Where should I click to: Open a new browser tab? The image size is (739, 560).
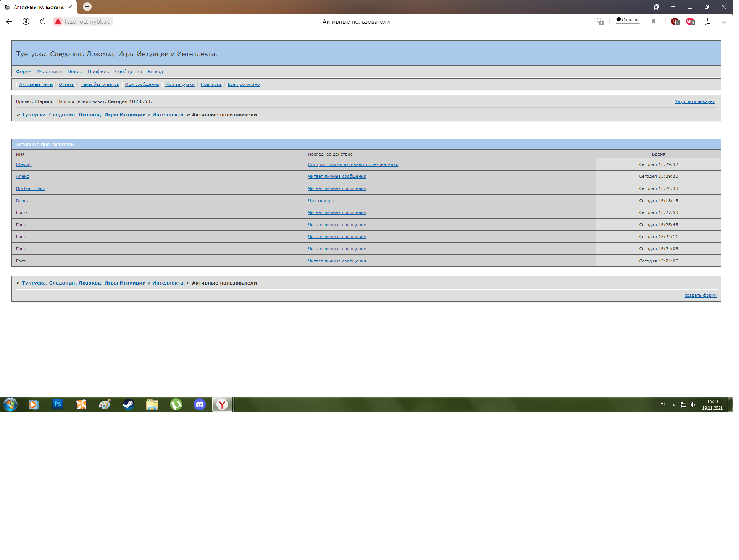point(87,6)
